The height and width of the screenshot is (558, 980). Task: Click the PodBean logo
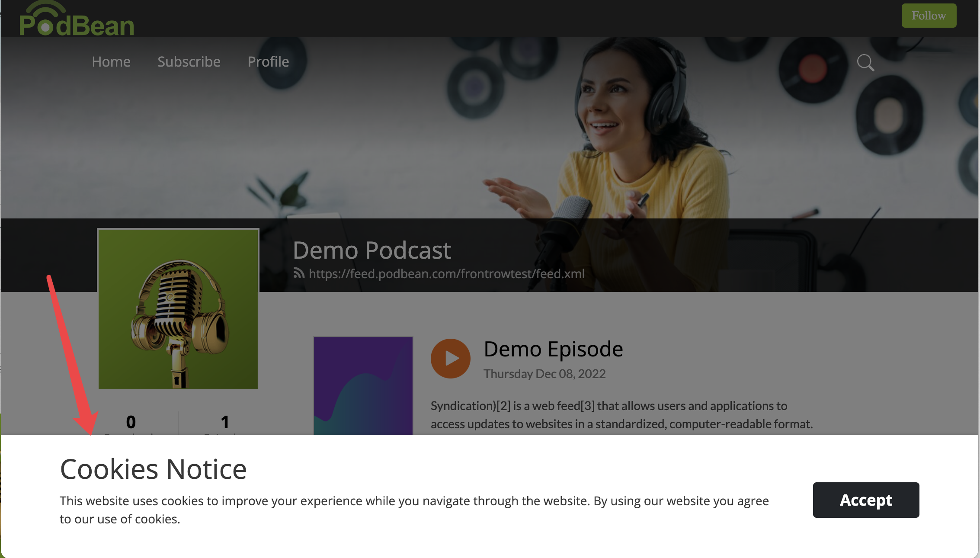[76, 19]
